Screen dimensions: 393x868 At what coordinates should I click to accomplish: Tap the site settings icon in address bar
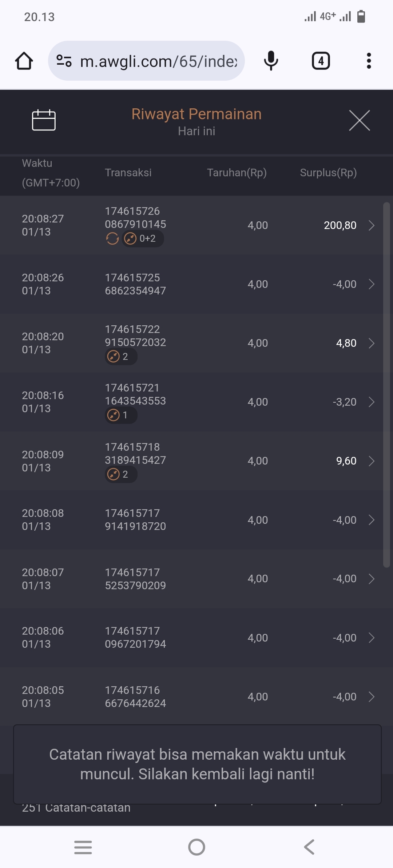tap(64, 61)
